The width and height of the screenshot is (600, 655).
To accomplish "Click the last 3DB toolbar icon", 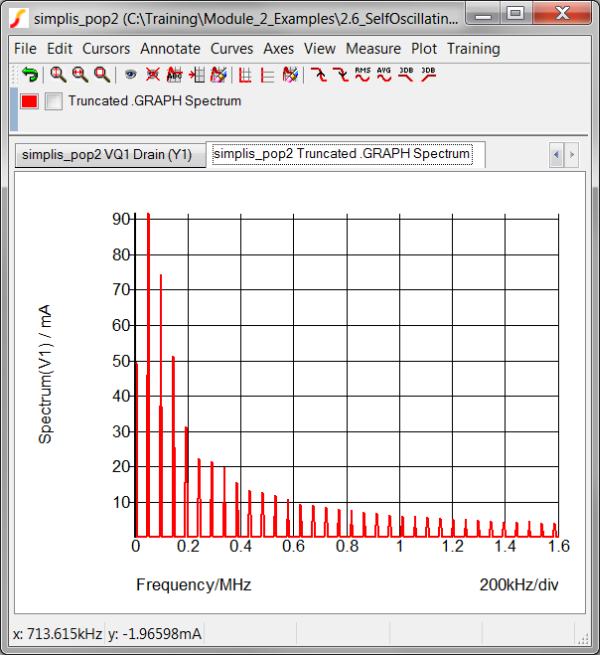I will pyautogui.click(x=428, y=75).
